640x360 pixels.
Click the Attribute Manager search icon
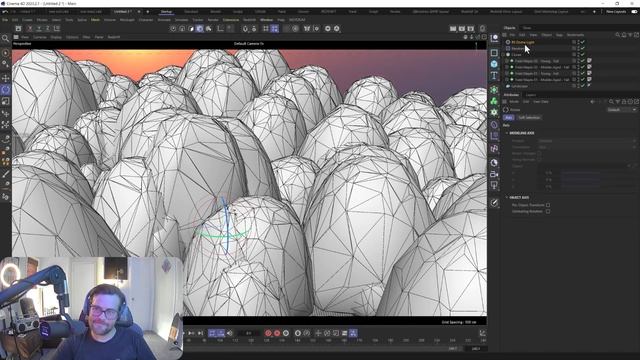(x=611, y=102)
